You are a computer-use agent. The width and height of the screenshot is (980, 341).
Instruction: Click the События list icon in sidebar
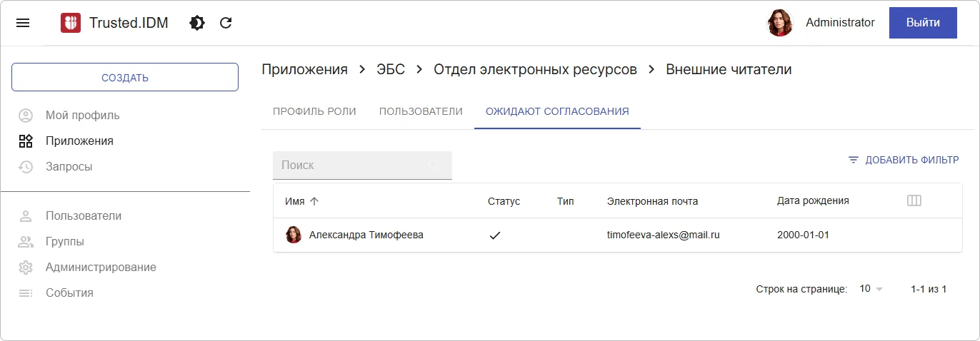pos(26,292)
